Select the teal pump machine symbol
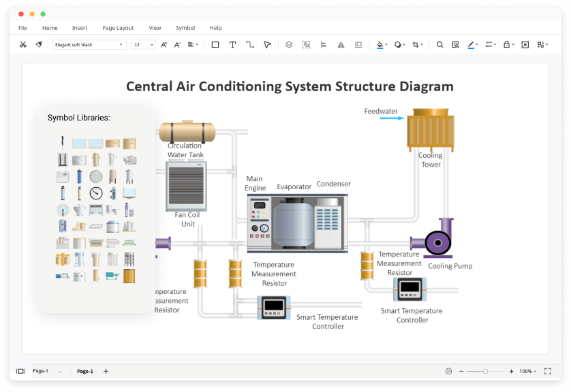 (112, 276)
